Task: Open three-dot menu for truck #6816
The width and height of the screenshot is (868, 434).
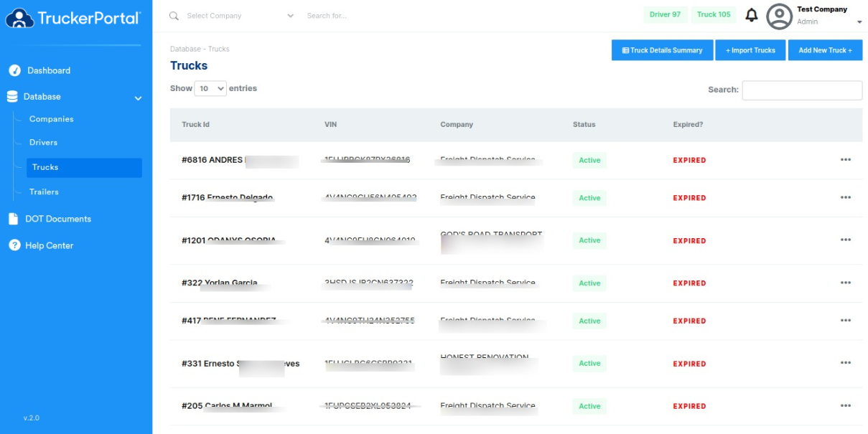Action: (x=845, y=160)
